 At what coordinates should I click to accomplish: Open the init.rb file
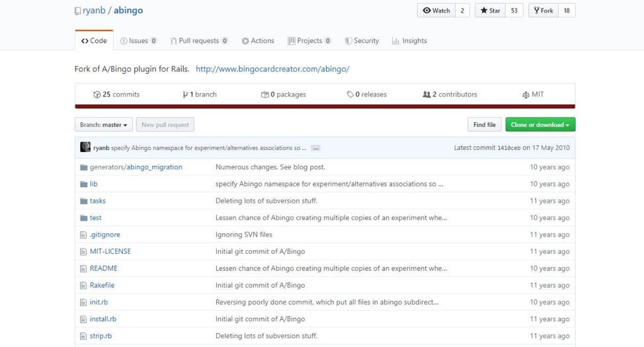coord(99,302)
